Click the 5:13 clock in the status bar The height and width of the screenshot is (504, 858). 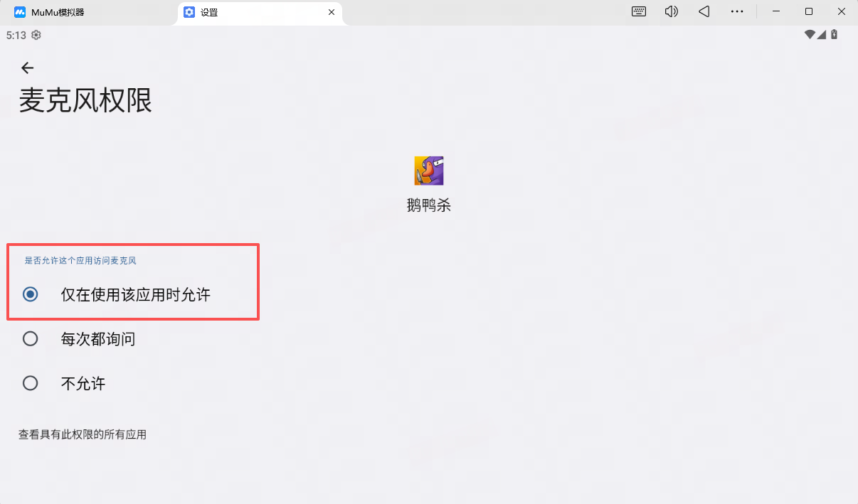tap(16, 35)
